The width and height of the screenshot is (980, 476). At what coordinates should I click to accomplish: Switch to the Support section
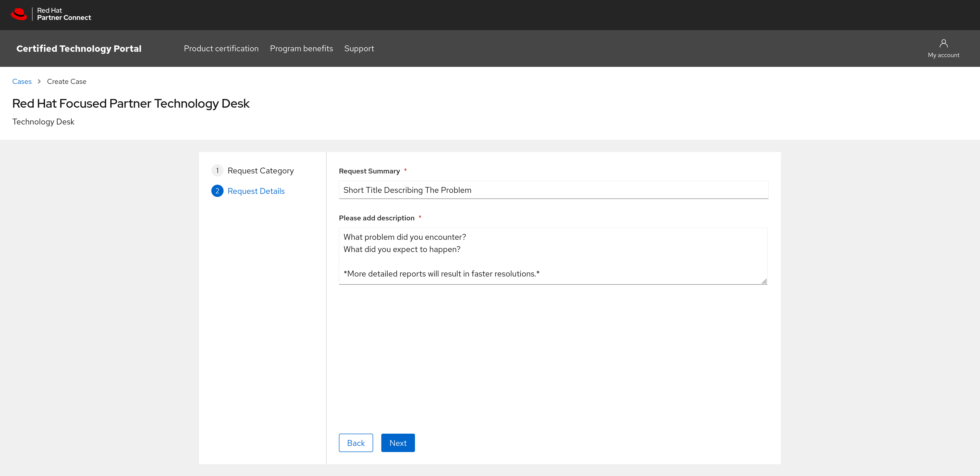359,48
